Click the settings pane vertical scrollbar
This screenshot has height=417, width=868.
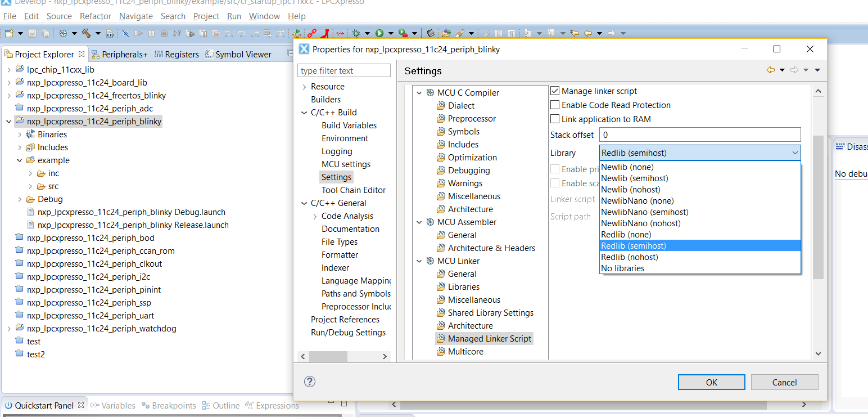click(818, 206)
